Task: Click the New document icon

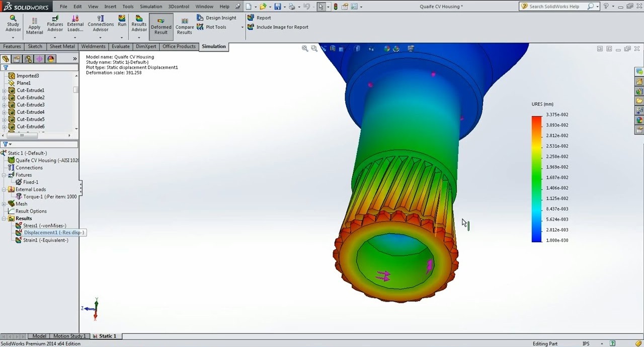Action: [249, 7]
